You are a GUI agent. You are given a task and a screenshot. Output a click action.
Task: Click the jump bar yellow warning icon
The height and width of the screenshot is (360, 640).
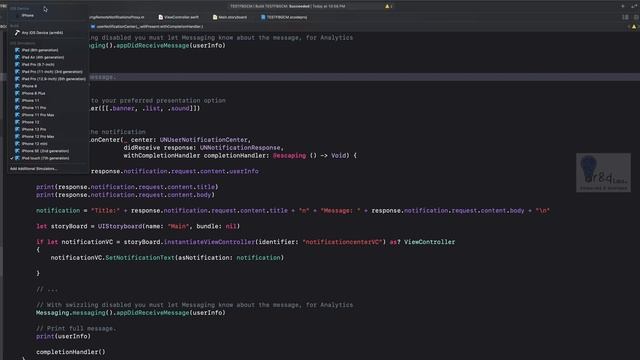pyautogui.click(x=634, y=27)
